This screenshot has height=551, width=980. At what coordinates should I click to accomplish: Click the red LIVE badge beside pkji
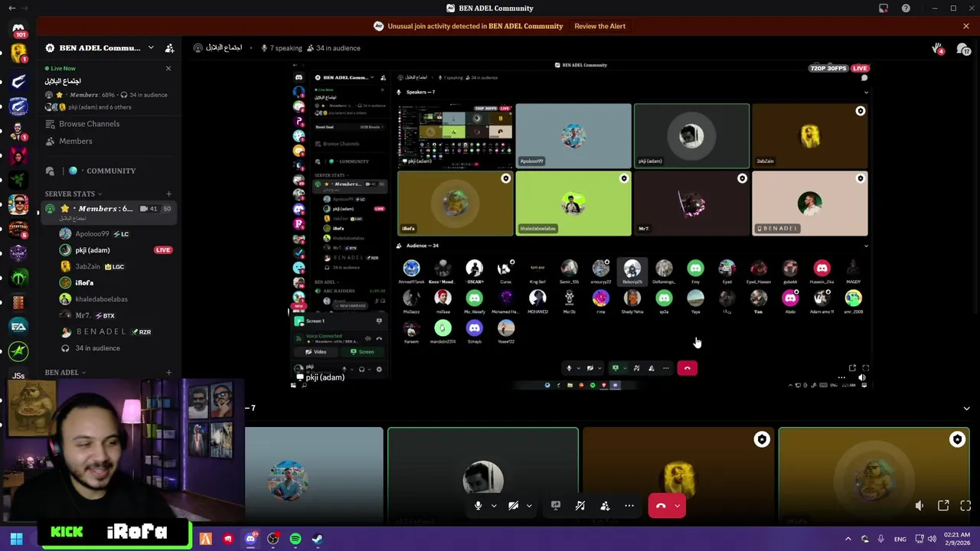[x=162, y=250]
